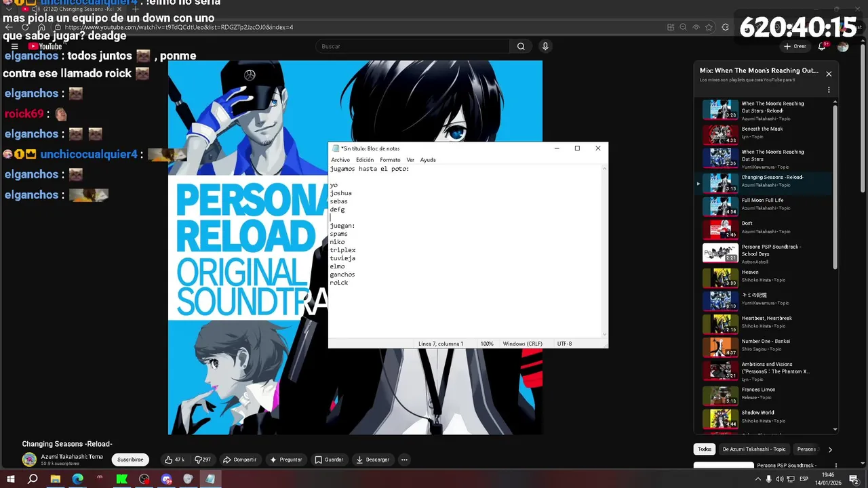The width and height of the screenshot is (868, 488).
Task: Click the eye icon in the address bar
Action: [x=696, y=27]
